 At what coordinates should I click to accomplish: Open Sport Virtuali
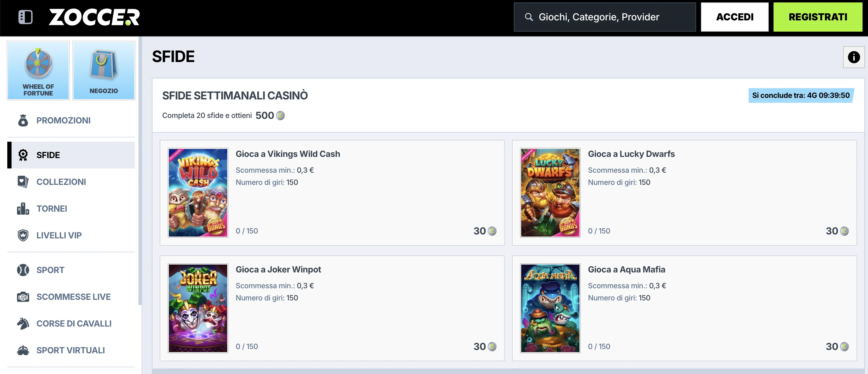coord(71,350)
